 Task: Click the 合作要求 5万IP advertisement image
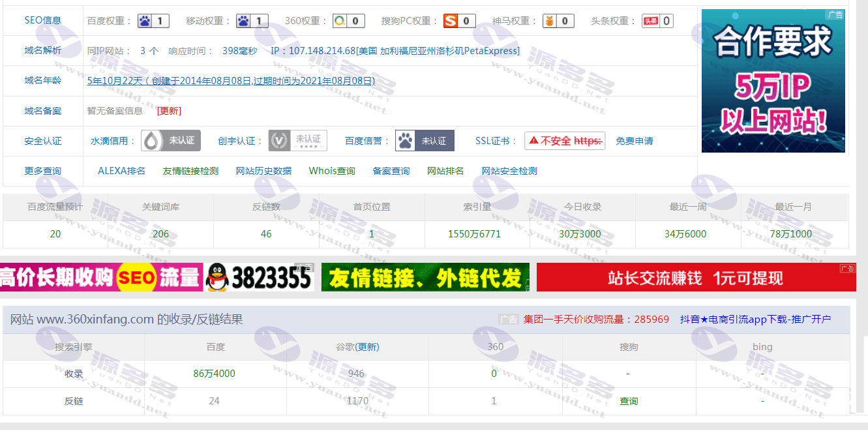coord(773,81)
